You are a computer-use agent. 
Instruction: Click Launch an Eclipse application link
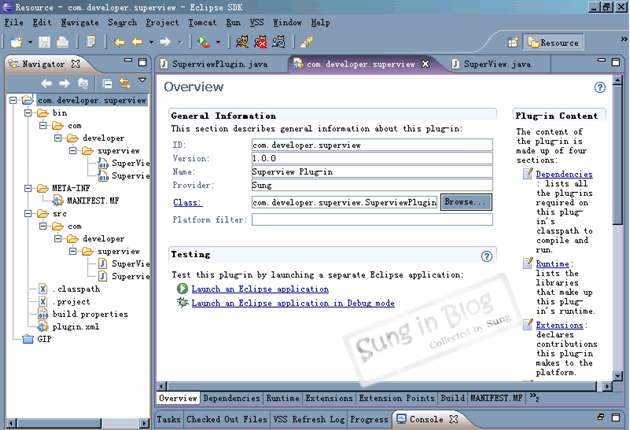pos(260,289)
